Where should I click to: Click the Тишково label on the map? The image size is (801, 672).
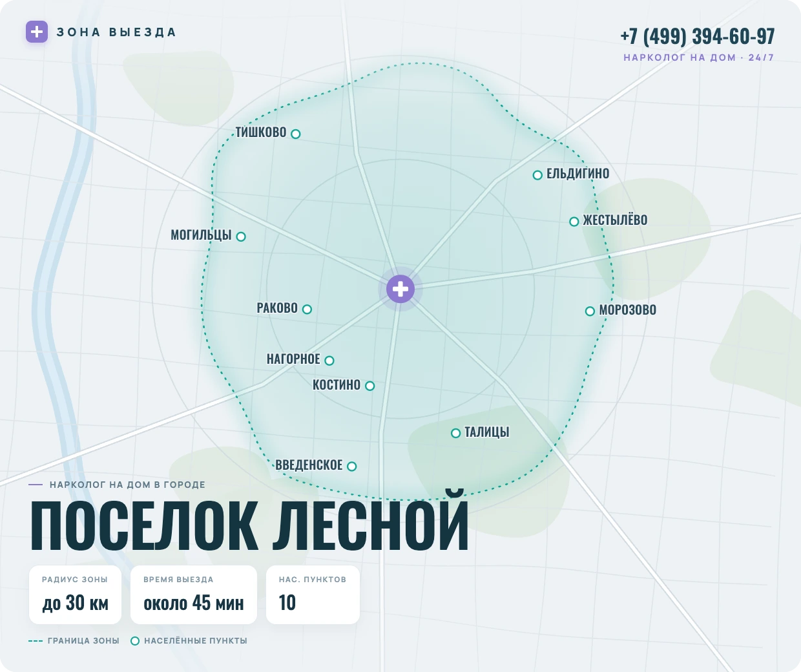pos(261,132)
